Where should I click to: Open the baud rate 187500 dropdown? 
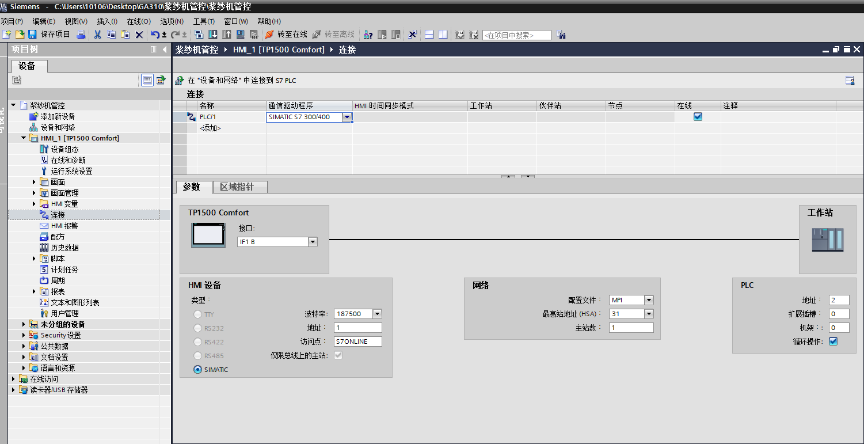click(377, 313)
